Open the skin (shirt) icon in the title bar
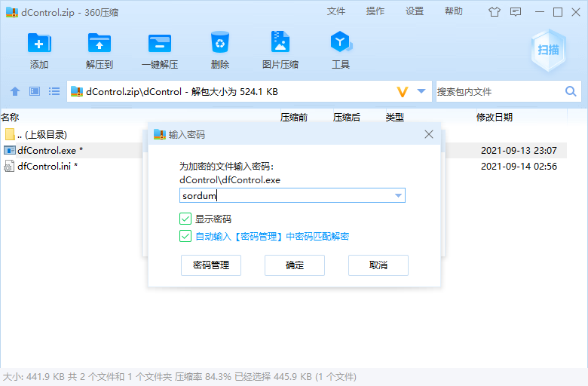This screenshot has height=386, width=588. (495, 12)
